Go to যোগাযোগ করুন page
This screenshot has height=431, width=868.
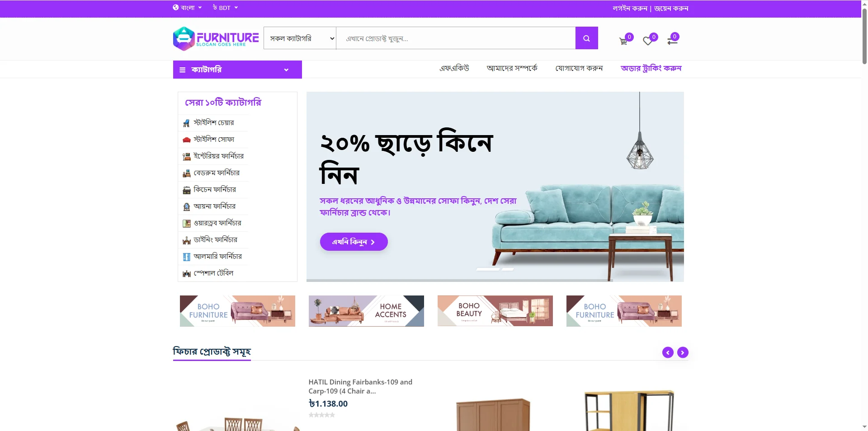click(579, 68)
